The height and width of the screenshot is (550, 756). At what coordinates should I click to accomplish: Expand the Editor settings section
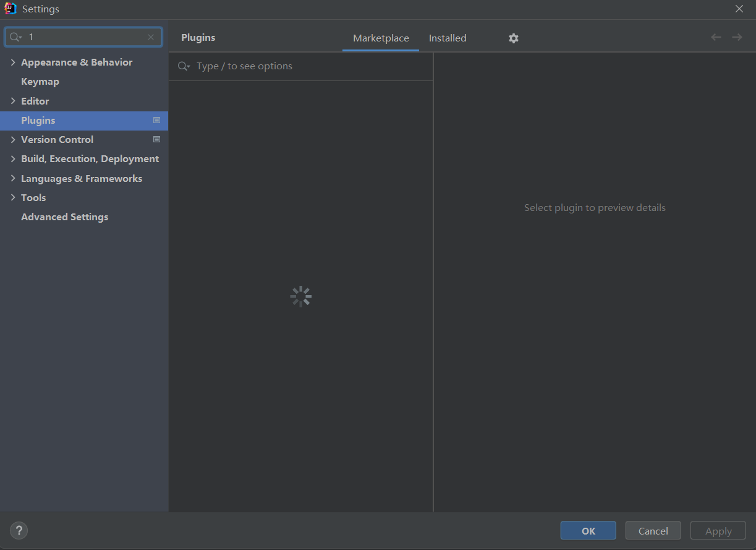13,101
